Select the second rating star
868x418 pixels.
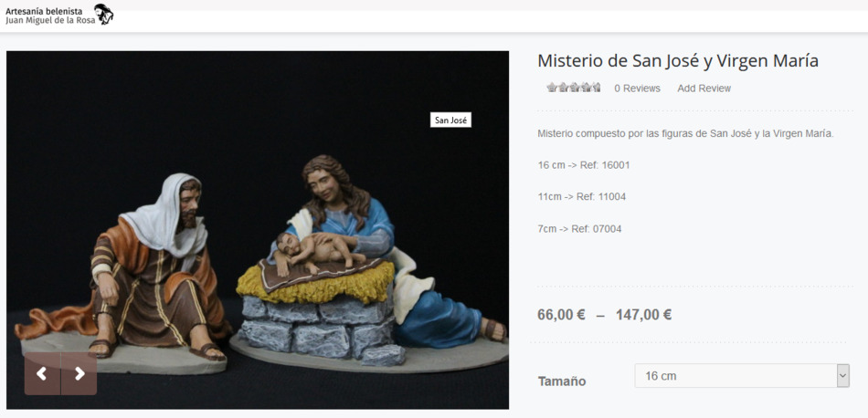tap(563, 88)
